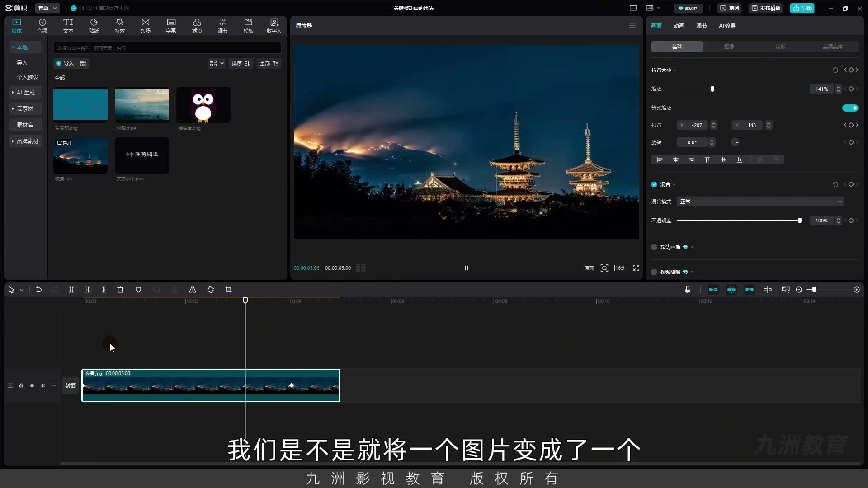Expand the AI 生成 sidebar section
This screenshot has width=868, height=488.
(26, 92)
